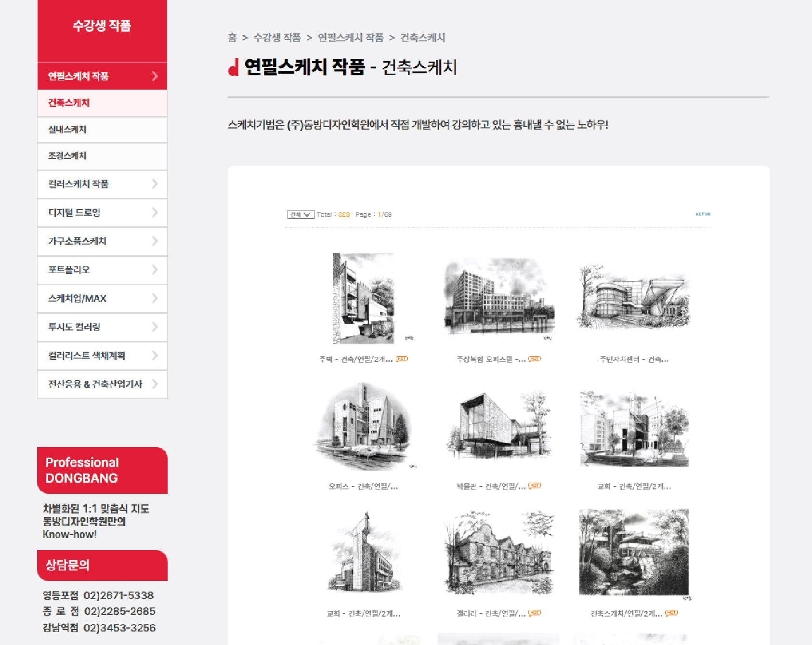The width and height of the screenshot is (812, 645).
Task: Click the 상담문의 banner
Action: (x=102, y=566)
